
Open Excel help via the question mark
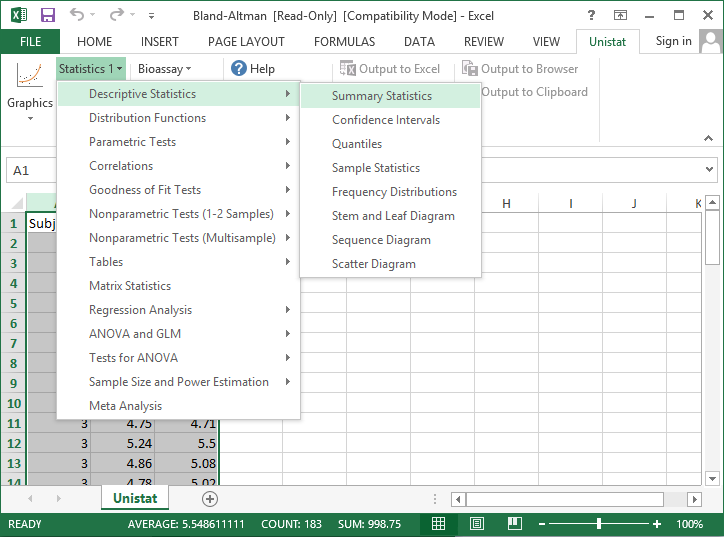coord(591,15)
